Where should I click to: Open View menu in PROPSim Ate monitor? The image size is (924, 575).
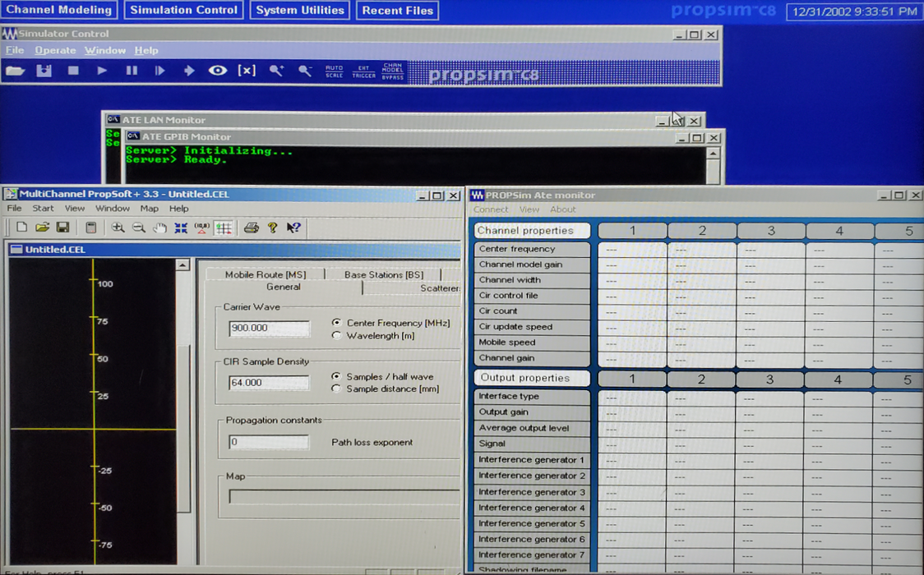(529, 209)
